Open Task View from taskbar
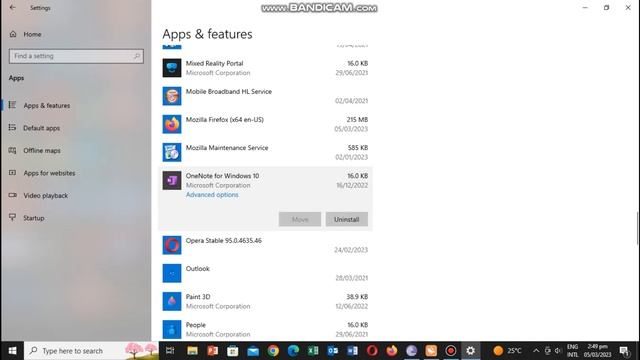Screen dimensions: 640x360 pos(170,351)
